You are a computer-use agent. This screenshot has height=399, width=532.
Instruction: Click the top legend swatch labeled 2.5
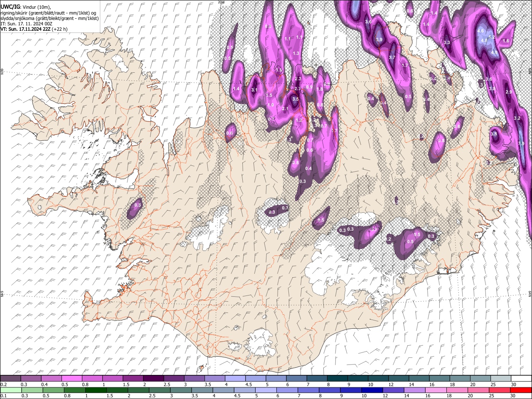click(174, 379)
